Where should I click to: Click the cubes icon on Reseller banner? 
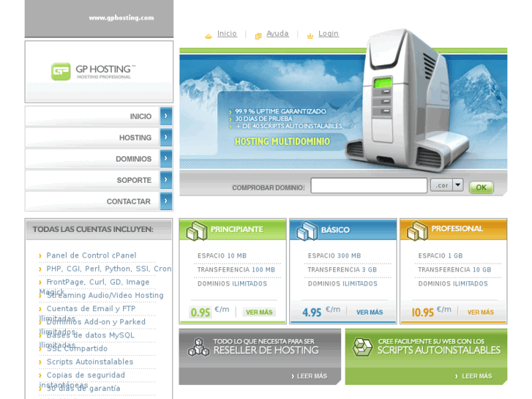click(x=199, y=347)
